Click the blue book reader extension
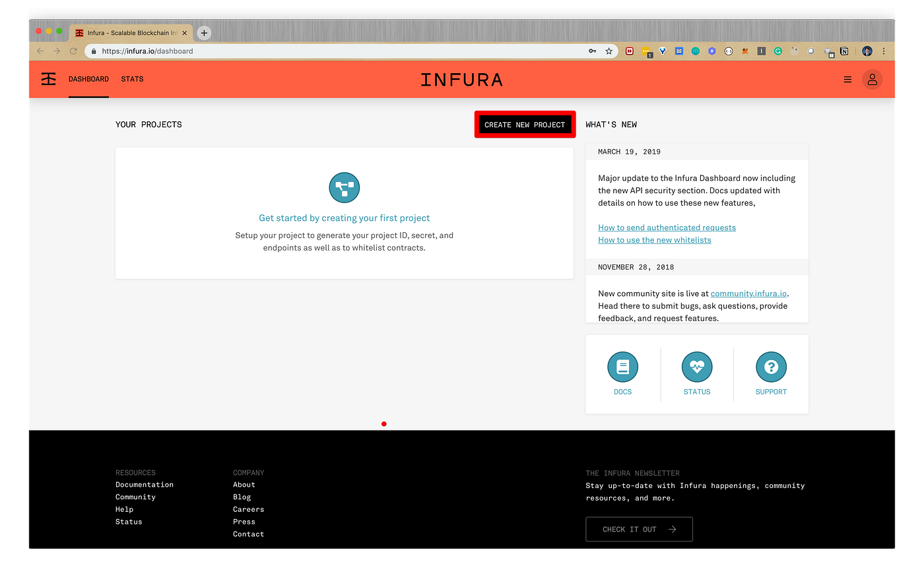The height and width of the screenshot is (587, 924). tap(679, 51)
